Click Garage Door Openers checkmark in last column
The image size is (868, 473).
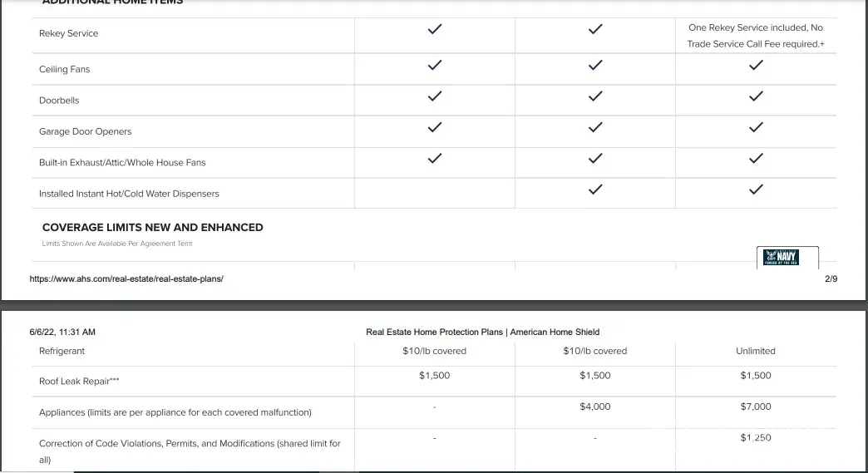(756, 128)
